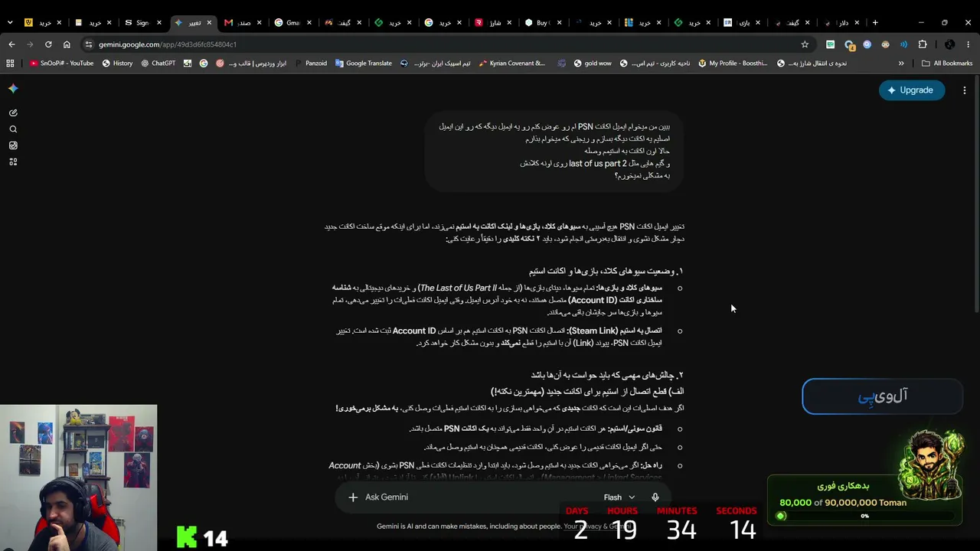Click the browser forward arrow
This screenshot has width=980, height=551.
click(x=30, y=44)
